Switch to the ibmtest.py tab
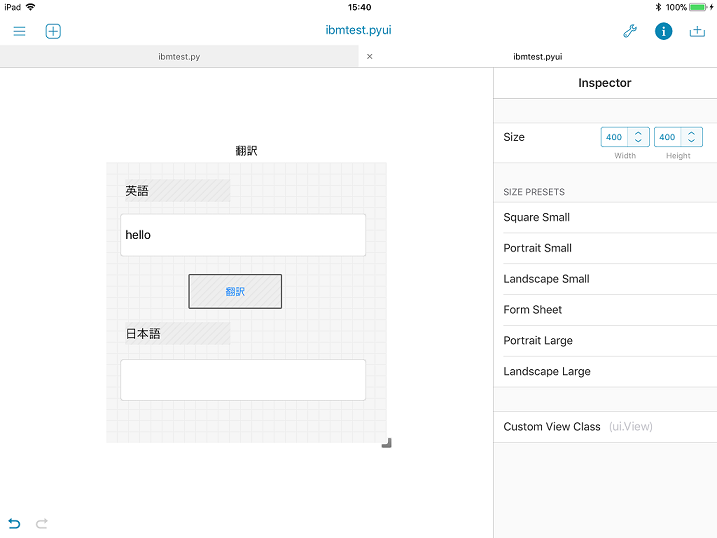 point(179,57)
